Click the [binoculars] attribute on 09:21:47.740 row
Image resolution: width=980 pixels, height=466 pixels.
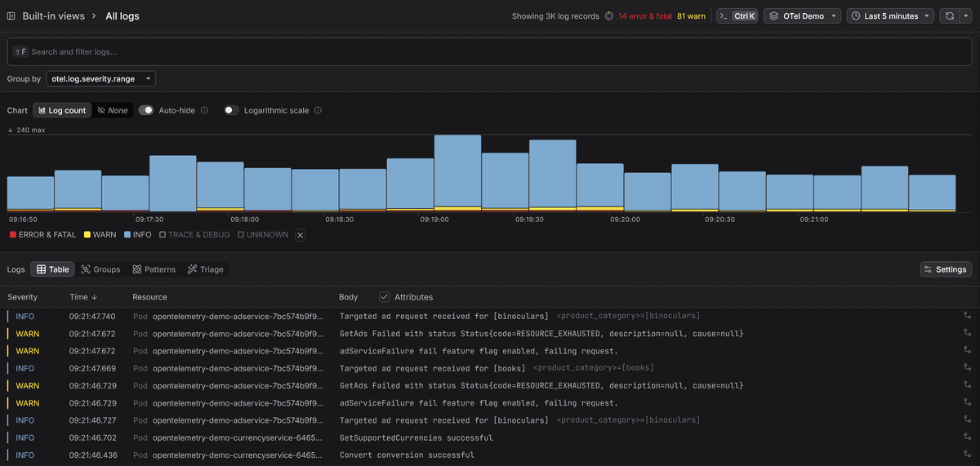point(628,316)
